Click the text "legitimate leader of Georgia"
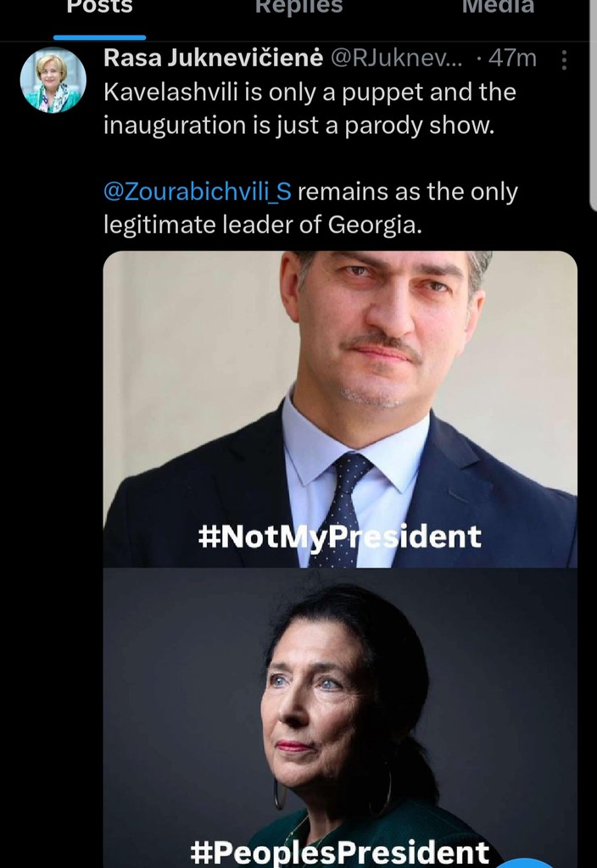 tap(262, 225)
